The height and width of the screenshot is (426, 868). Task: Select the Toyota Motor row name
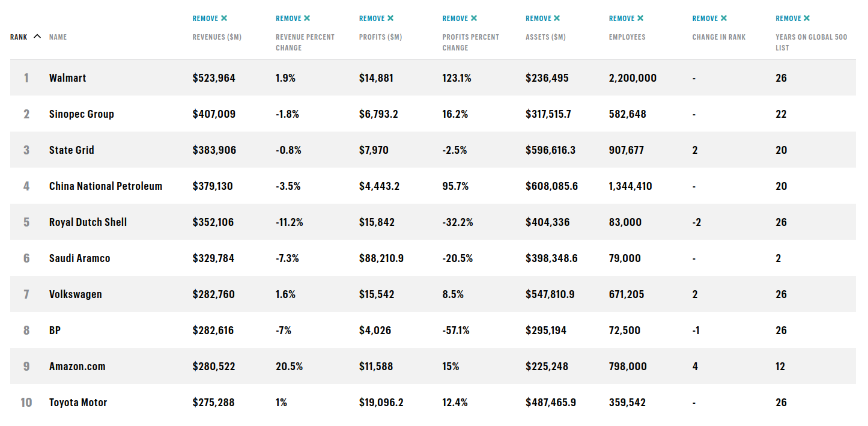pyautogui.click(x=78, y=403)
